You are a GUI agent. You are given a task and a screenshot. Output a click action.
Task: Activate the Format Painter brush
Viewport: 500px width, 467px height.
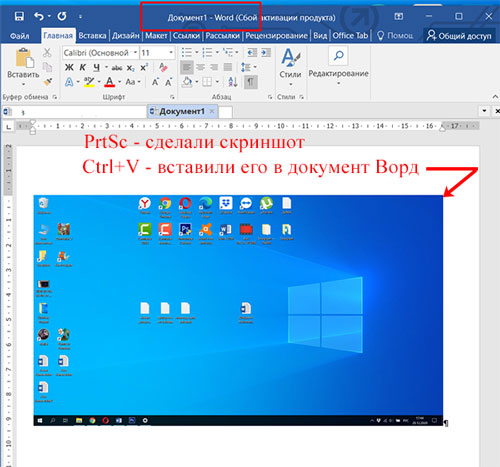48,81
